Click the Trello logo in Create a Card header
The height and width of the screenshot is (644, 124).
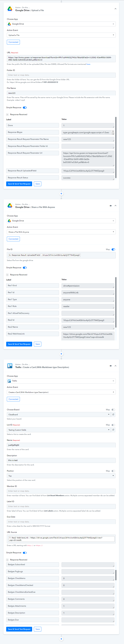click(x=10, y=365)
